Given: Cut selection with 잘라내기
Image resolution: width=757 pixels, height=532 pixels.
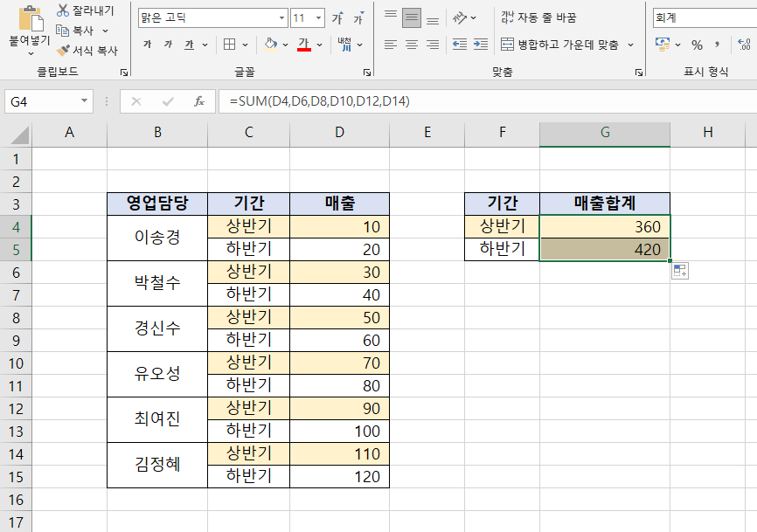Looking at the screenshot, I should point(86,10).
